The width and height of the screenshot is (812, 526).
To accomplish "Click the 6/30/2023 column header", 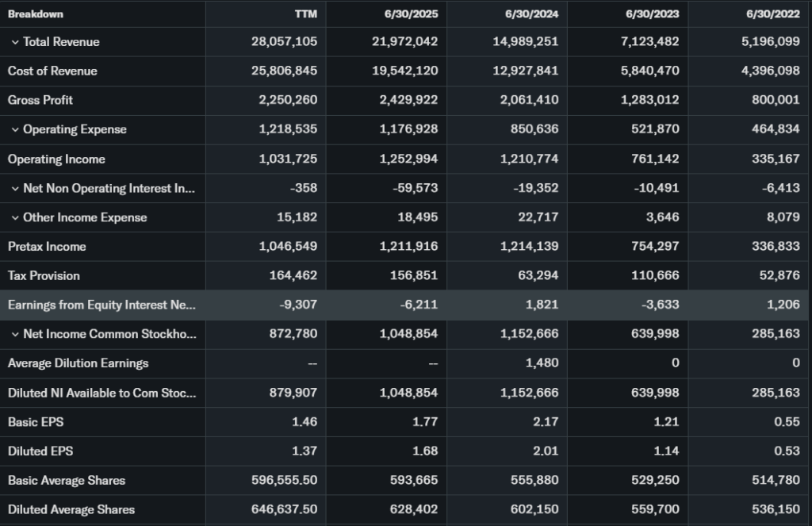I will click(x=653, y=13).
